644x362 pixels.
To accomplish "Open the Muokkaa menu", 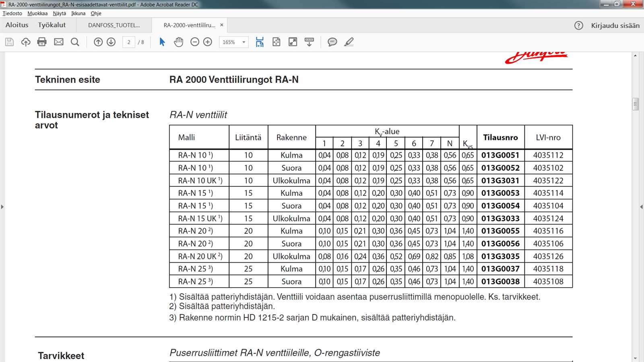I will 37,13.
